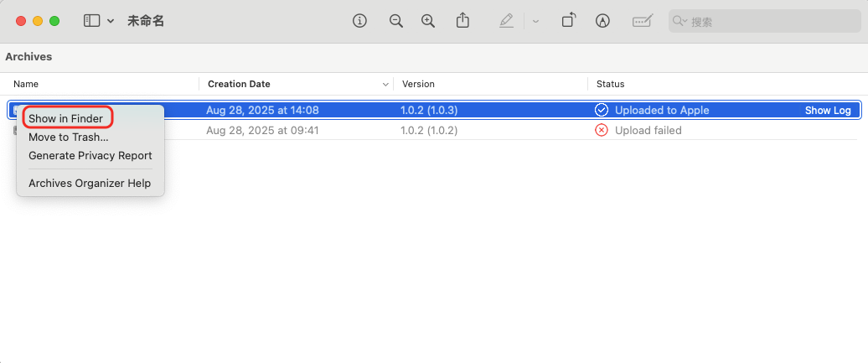This screenshot has height=363, width=868.
Task: Select version 1.0.2 (1.0.2) cell
Action: coord(429,131)
